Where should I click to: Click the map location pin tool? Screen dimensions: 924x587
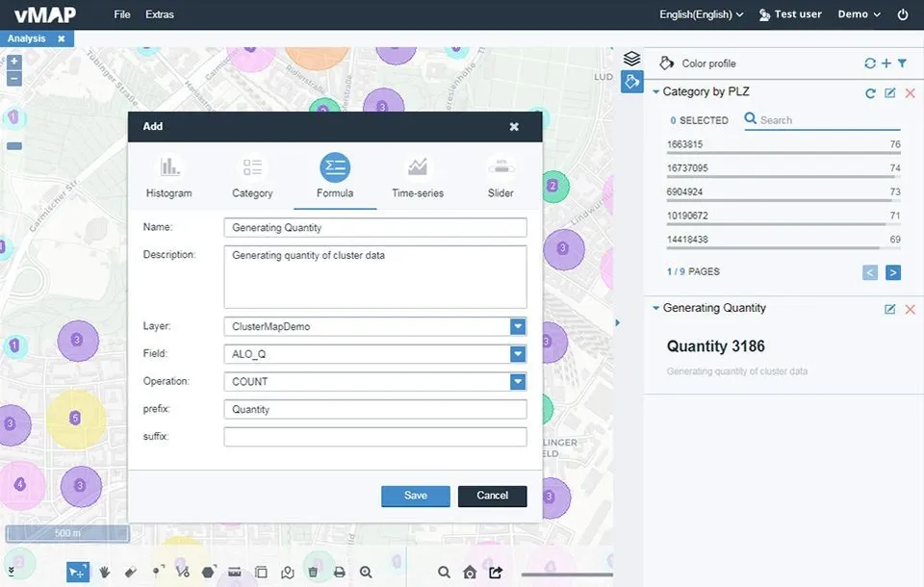(287, 572)
